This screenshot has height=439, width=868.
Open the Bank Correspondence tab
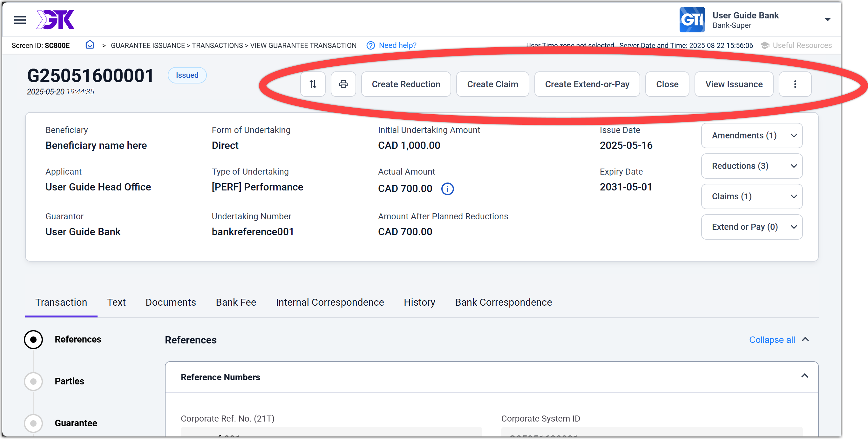click(503, 302)
